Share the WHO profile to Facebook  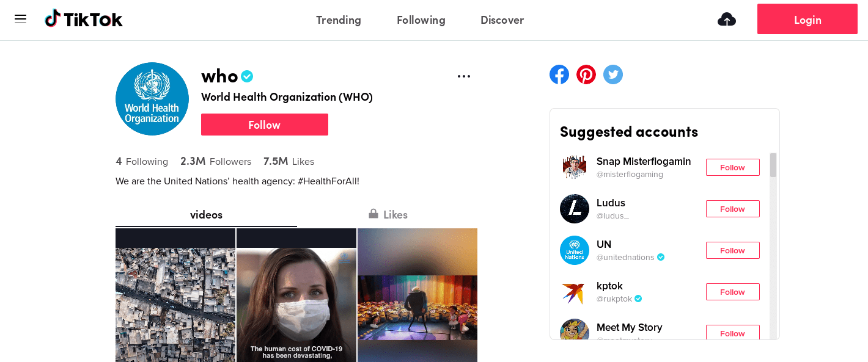tap(559, 74)
